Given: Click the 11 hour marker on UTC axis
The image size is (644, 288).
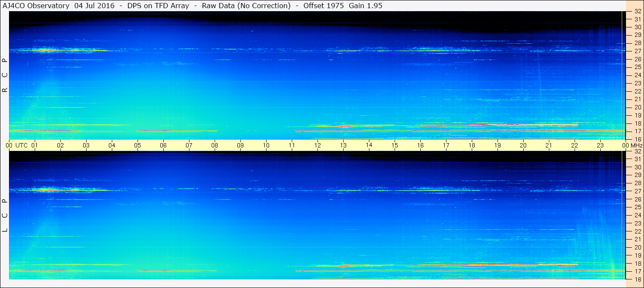Looking at the screenshot, I should coord(292,145).
